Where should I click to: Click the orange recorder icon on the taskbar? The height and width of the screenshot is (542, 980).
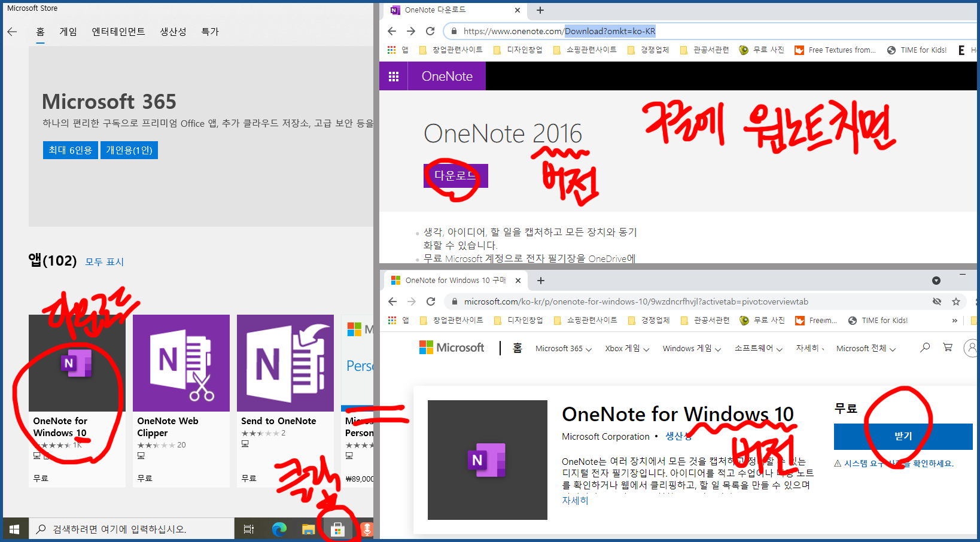pos(367,529)
